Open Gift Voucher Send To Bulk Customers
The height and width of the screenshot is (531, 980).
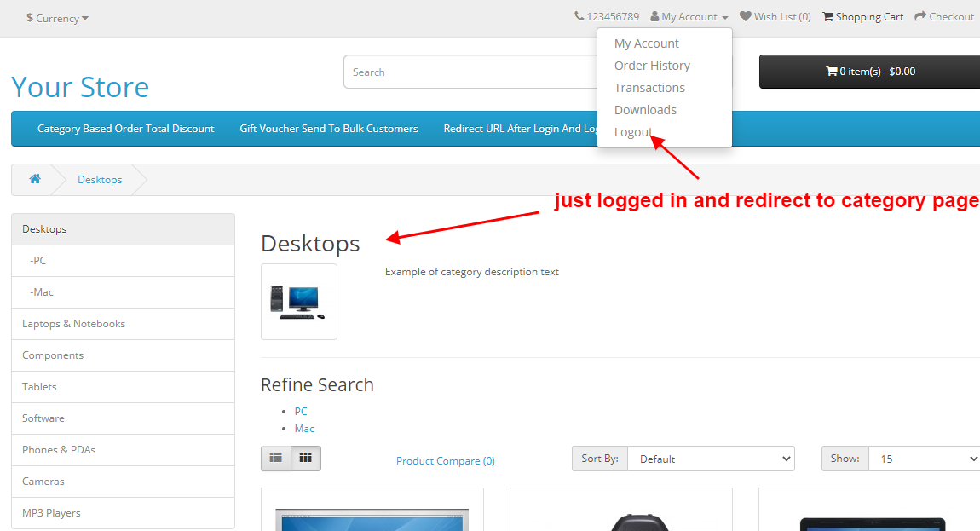[329, 128]
